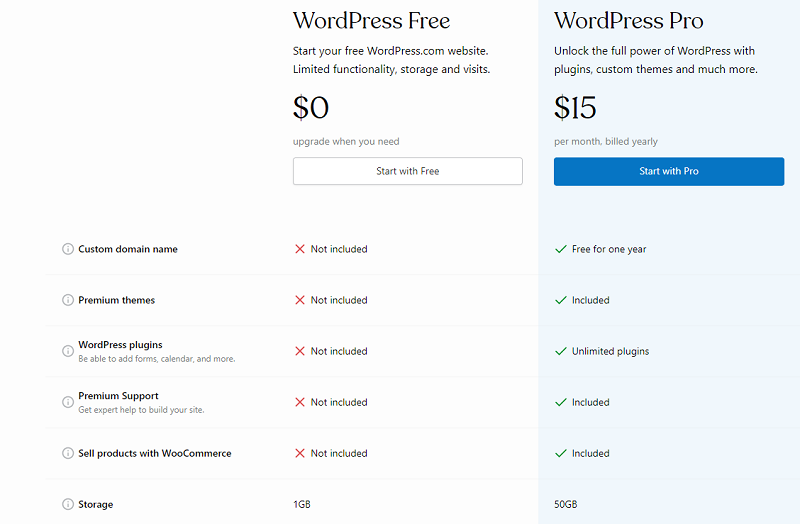Click 'Not included' in WooCommerce row
This screenshot has height=524, width=800.
pos(339,453)
